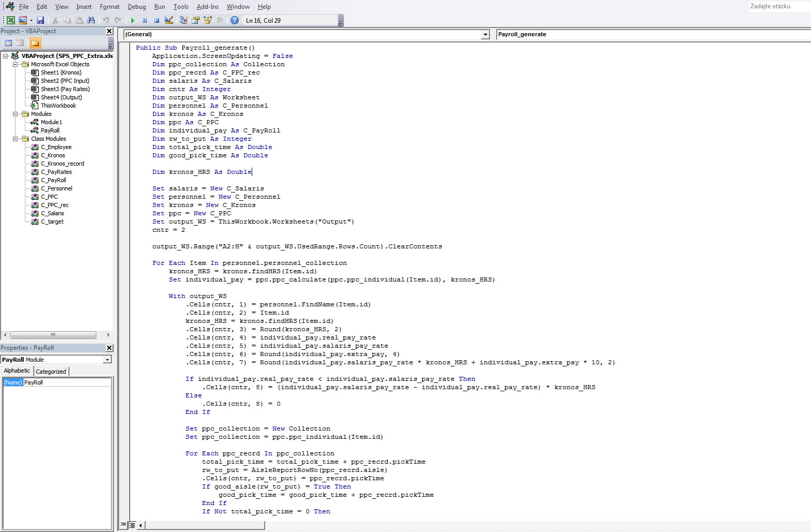Open Find with the binoculars icon
Viewport: 811px width, 532px height.
[x=91, y=20]
